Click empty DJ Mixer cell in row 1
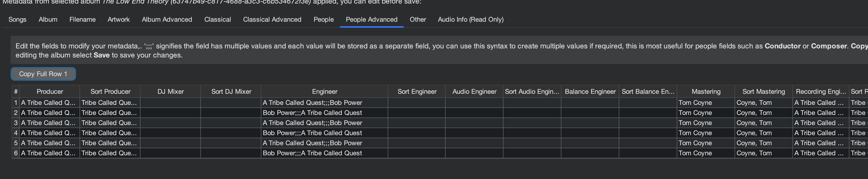Screen dimensions: 868x179 tap(170, 103)
